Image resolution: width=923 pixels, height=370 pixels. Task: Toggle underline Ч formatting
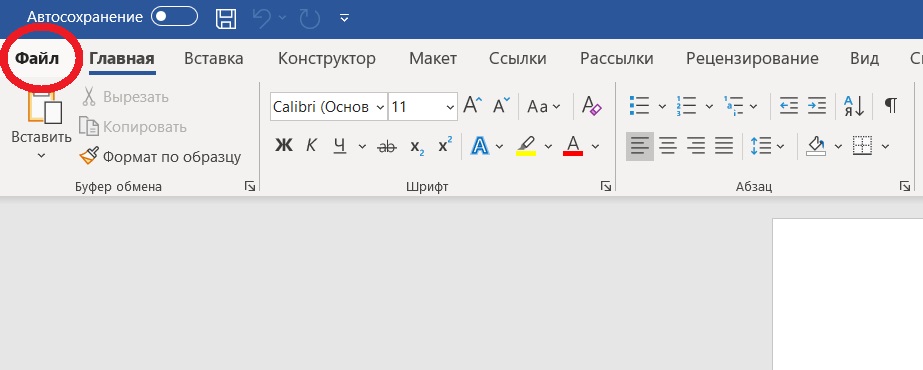tap(340, 146)
